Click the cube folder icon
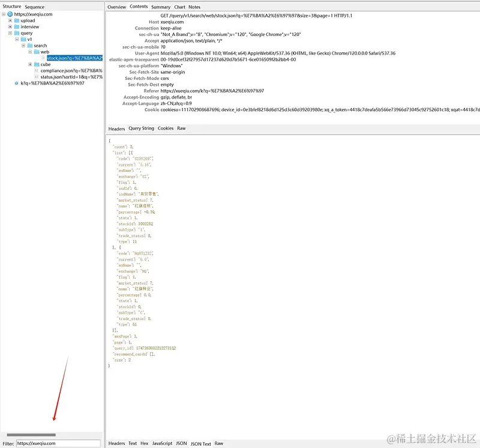This screenshot has width=480, height=448. (37, 64)
